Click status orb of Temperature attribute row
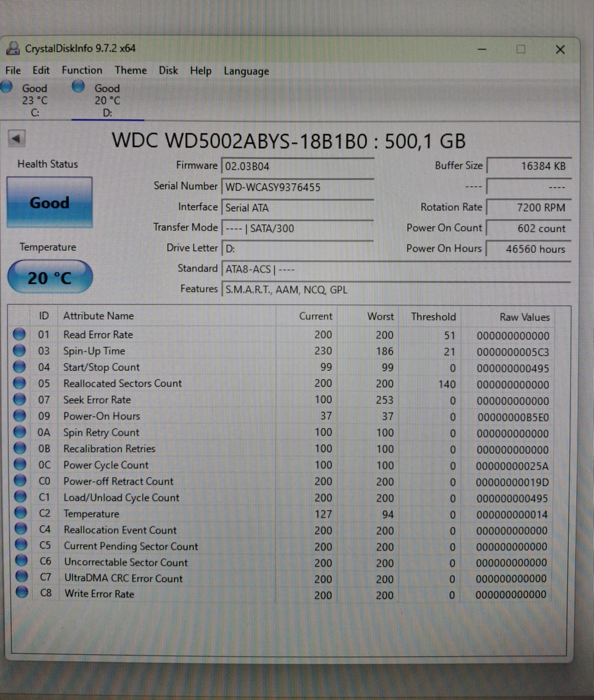 tap(20, 513)
